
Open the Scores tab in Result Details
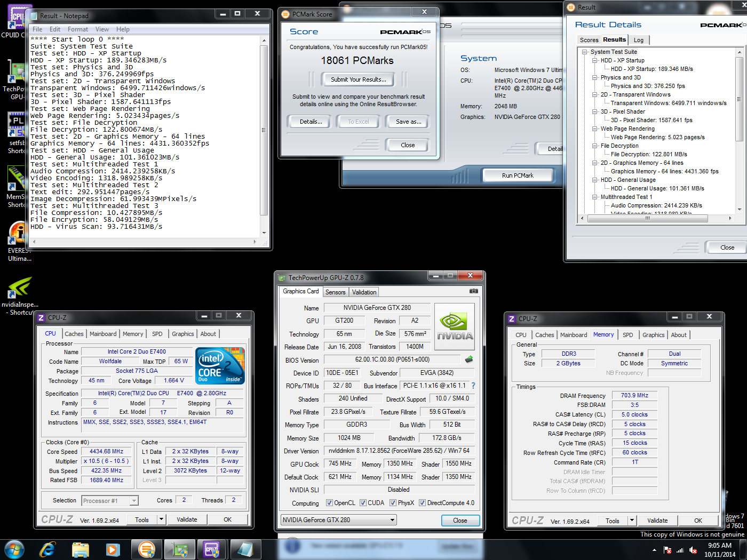pos(589,40)
